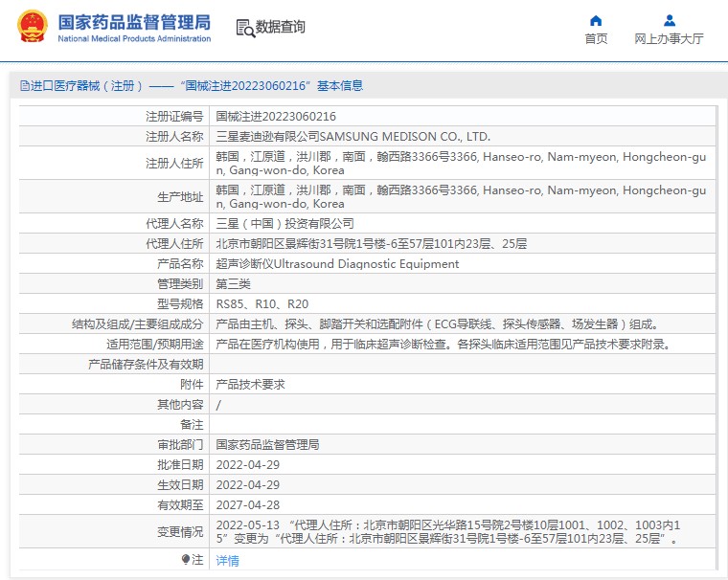Select 批准日期 value 2022-04-29
Screen dimensions: 728x580
point(248,465)
